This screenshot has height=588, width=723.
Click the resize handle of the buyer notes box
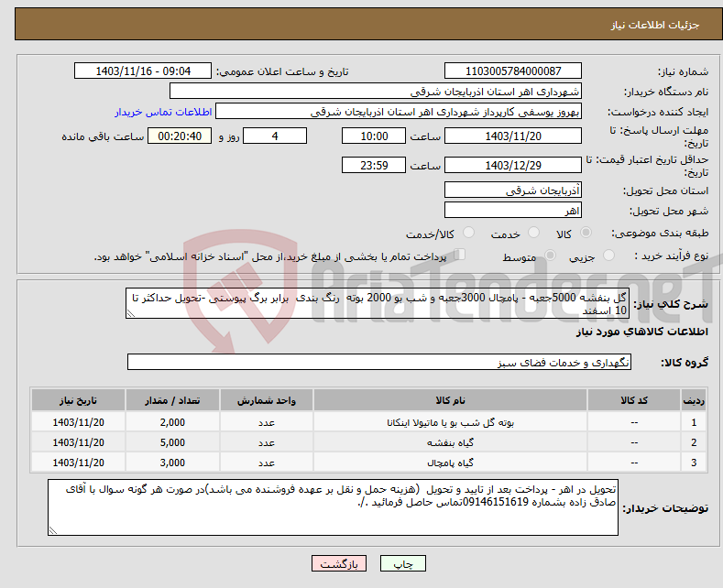53,531
